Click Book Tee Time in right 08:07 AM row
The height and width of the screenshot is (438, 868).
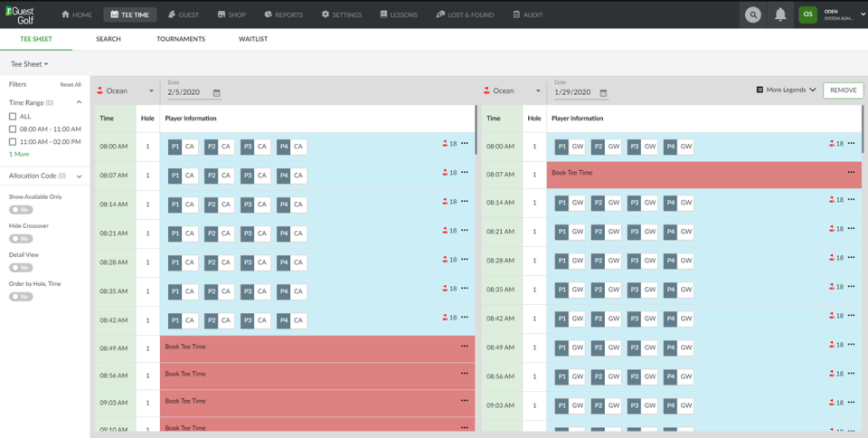[572, 173]
